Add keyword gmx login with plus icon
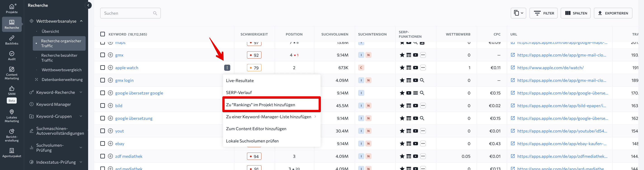Image resolution: width=644 pixels, height=170 pixels. (x=110, y=80)
